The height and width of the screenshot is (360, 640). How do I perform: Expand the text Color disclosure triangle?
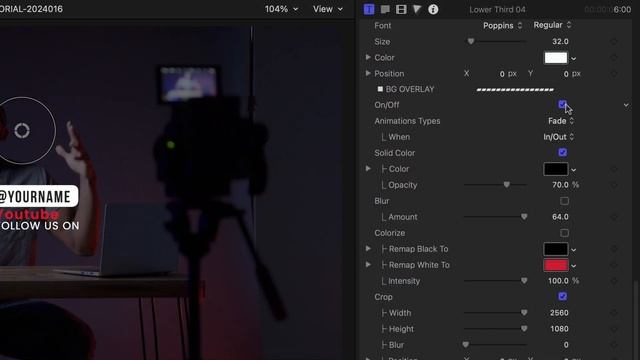[368, 57]
